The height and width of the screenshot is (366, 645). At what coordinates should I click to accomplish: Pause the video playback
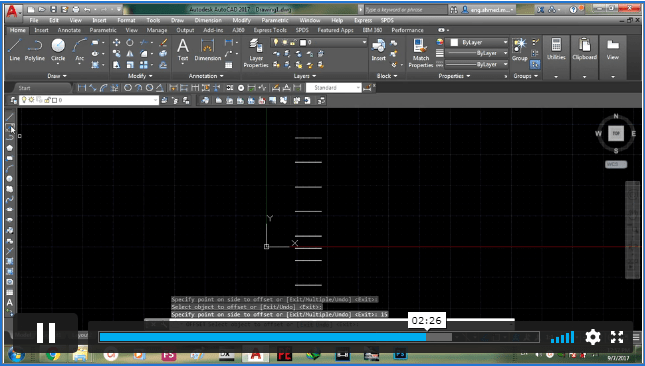pyautogui.click(x=46, y=333)
